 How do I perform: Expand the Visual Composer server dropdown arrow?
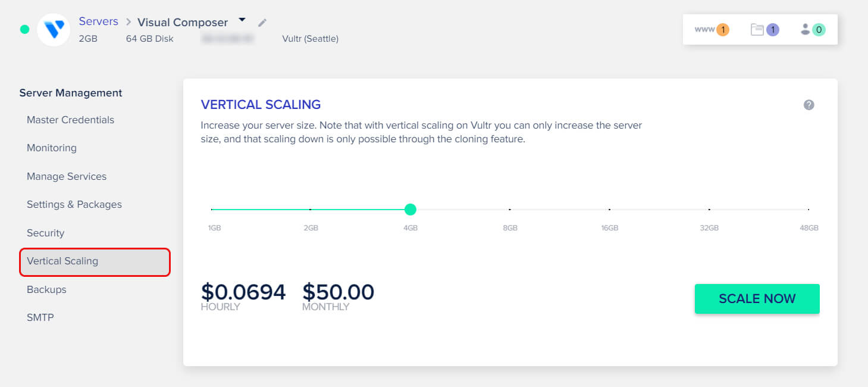[242, 20]
